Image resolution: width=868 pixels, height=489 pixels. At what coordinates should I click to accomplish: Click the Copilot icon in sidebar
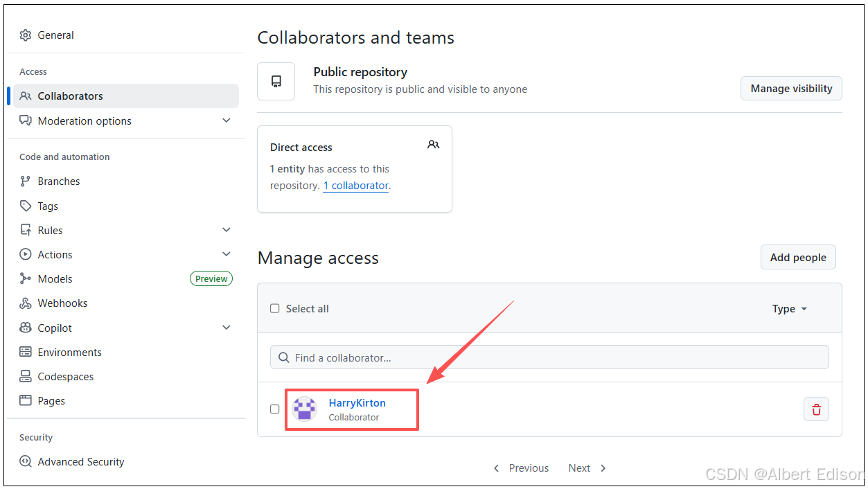pos(26,328)
